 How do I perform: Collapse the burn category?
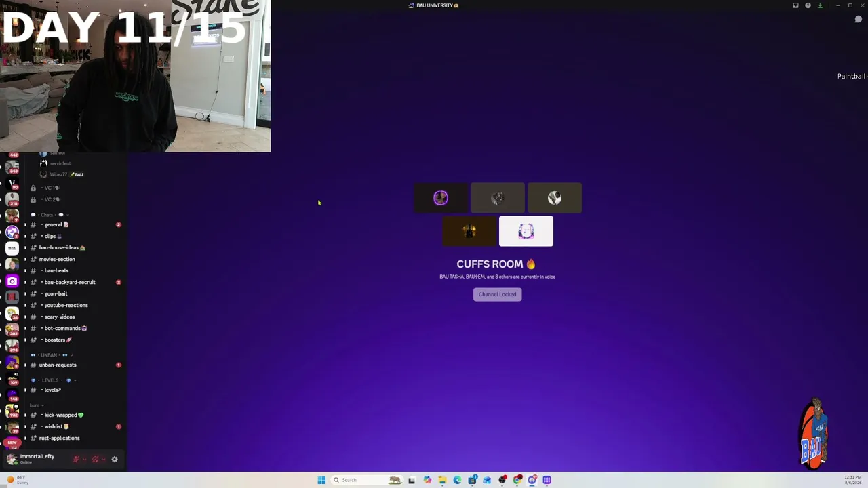[37, 405]
